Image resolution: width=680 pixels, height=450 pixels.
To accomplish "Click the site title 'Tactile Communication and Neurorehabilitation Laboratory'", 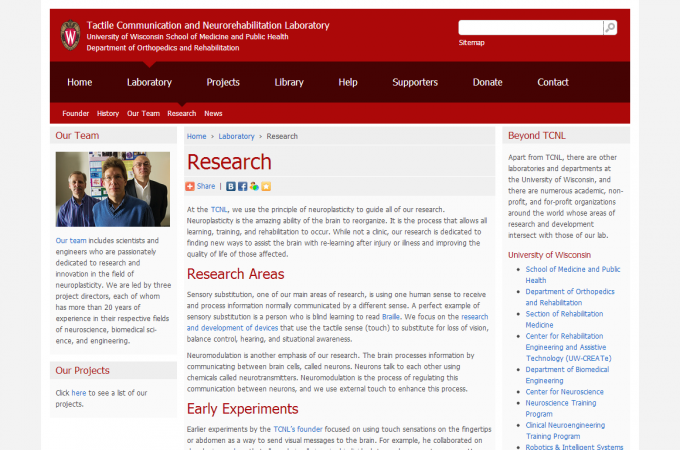I will coord(208,26).
